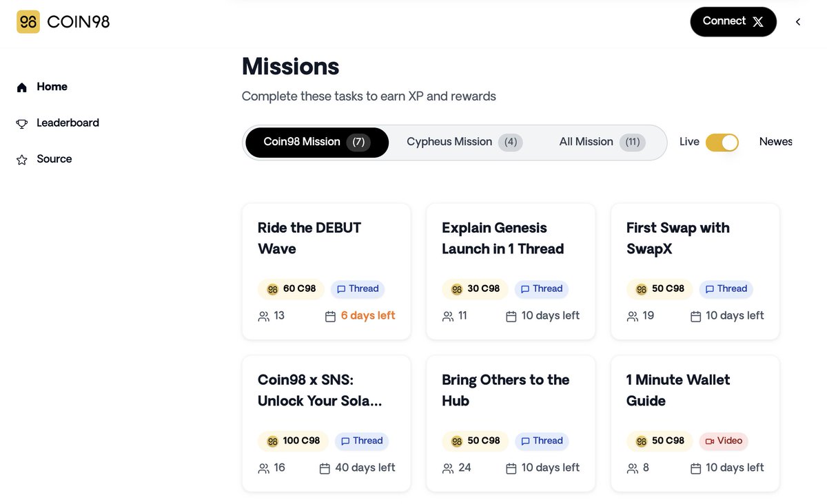Click the C98 coin icon on Bring Others to the Hub
Screen dimensions: 827x504
pyautogui.click(x=457, y=441)
